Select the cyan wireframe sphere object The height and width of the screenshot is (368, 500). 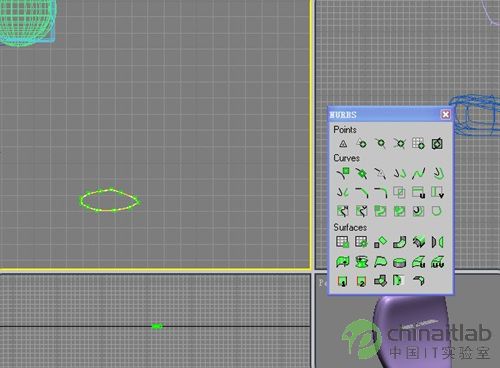click(28, 22)
